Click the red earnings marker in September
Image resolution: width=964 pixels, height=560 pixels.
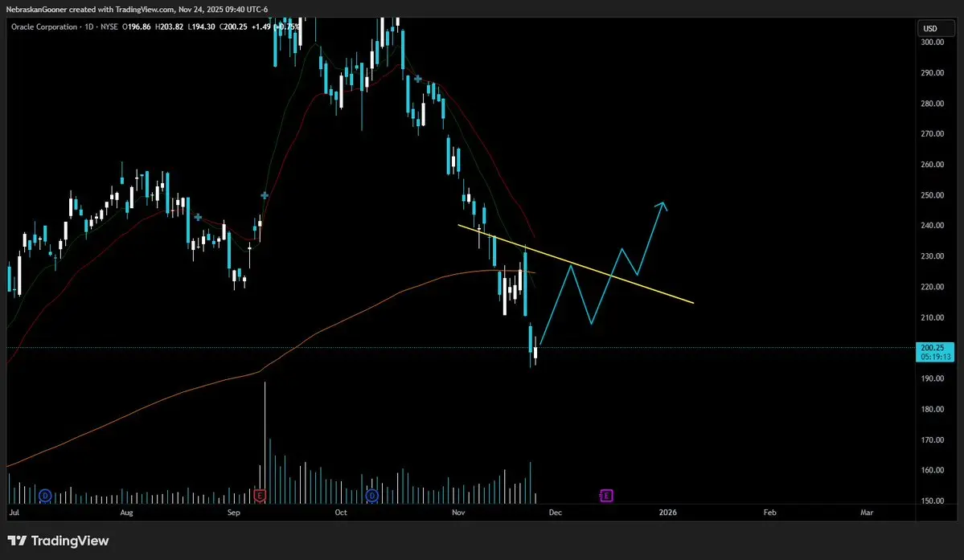[x=260, y=496]
